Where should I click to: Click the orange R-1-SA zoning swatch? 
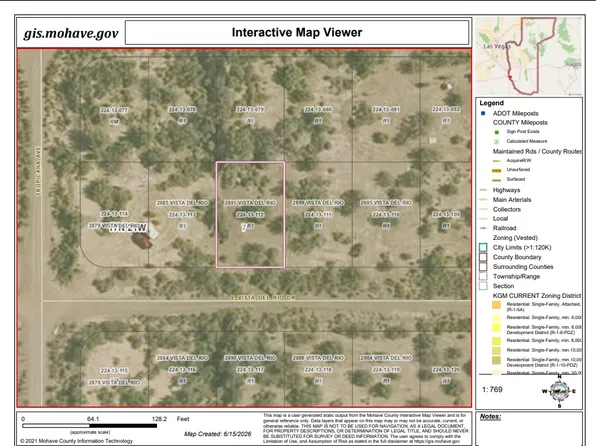tap(496, 305)
